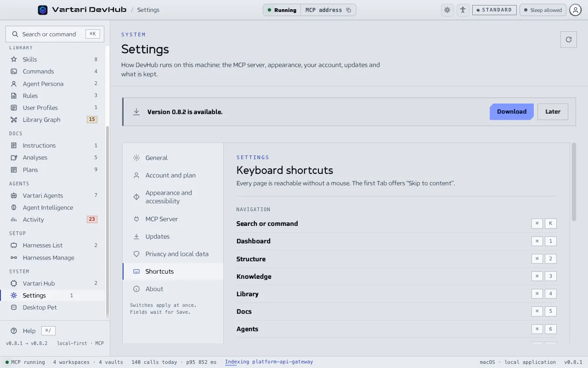
Task: Click the Download update button
Action: pos(512,112)
